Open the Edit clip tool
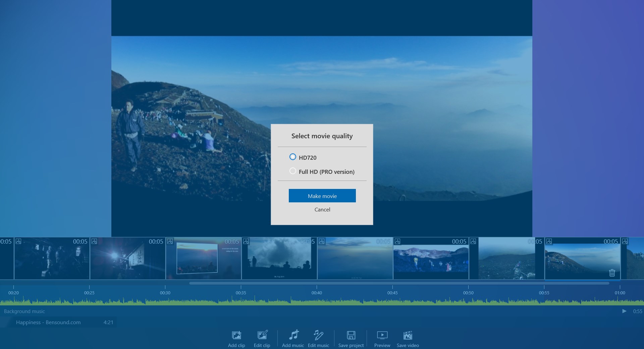 [x=262, y=339]
